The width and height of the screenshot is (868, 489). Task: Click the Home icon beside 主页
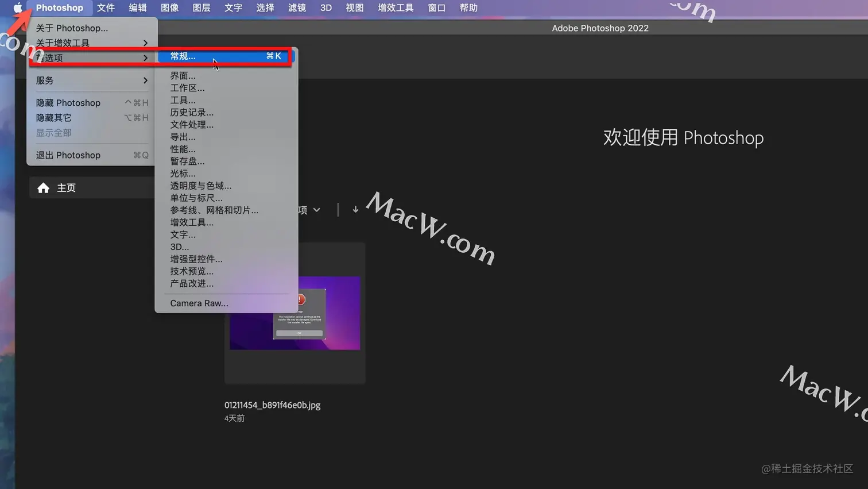click(43, 188)
